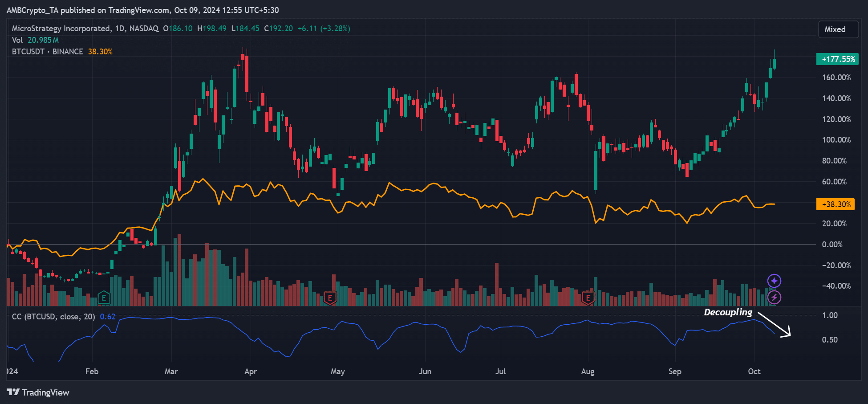This screenshot has height=404, width=868.
Task: Click the 0.00% price scale label
Action: pos(832,245)
